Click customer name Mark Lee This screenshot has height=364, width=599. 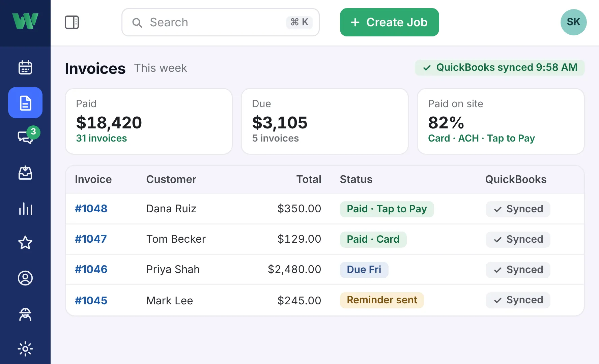coord(170,301)
